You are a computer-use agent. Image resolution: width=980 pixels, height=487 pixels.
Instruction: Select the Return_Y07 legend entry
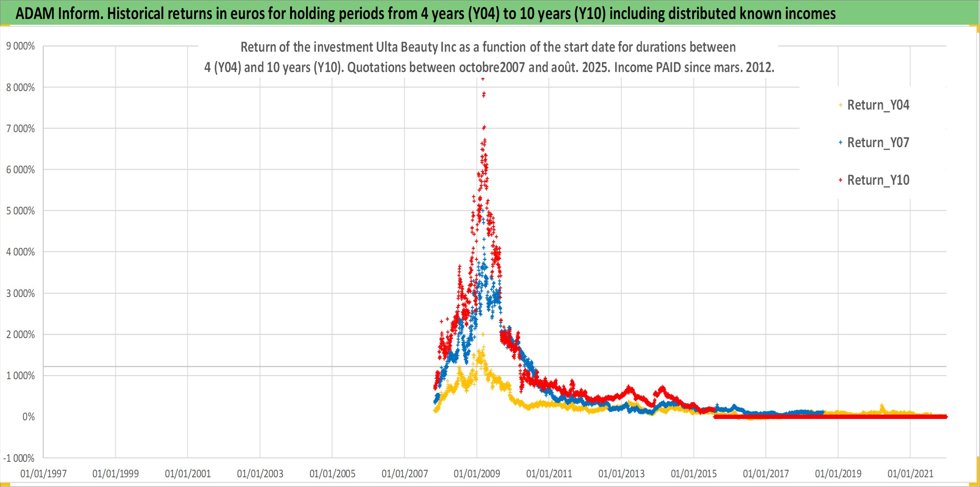pyautogui.click(x=874, y=143)
